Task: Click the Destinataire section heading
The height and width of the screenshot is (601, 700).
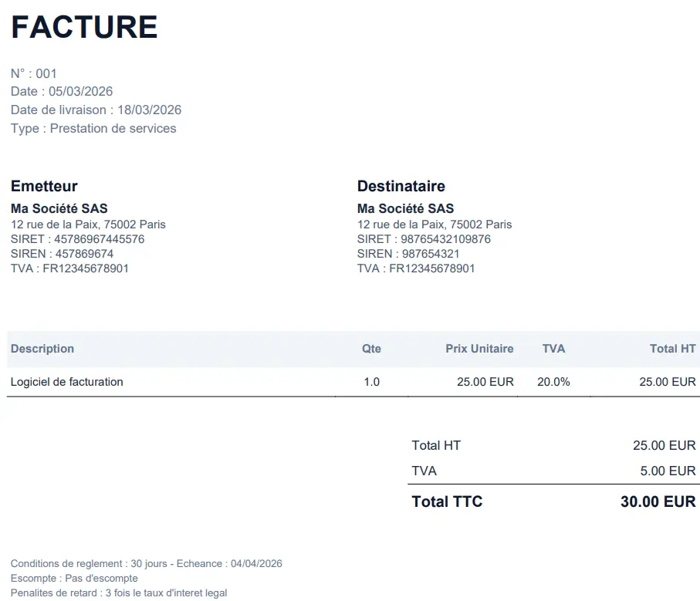Action: pyautogui.click(x=401, y=186)
